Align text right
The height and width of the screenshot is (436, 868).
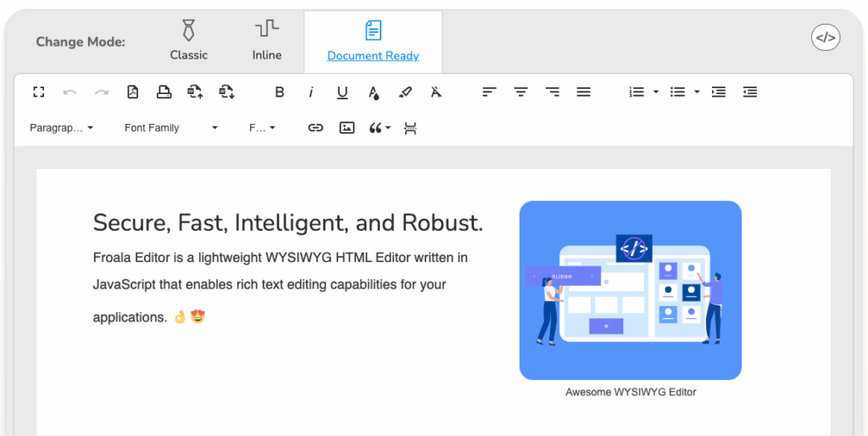pos(552,92)
